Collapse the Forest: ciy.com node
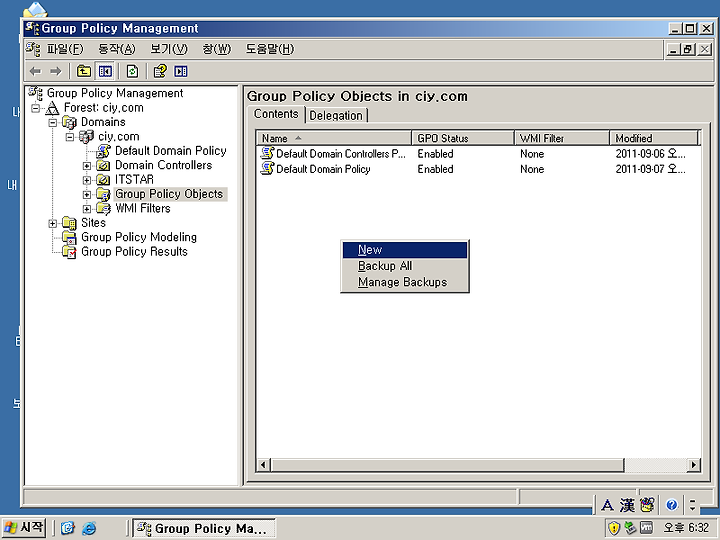The height and width of the screenshot is (540, 720). click(x=36, y=108)
